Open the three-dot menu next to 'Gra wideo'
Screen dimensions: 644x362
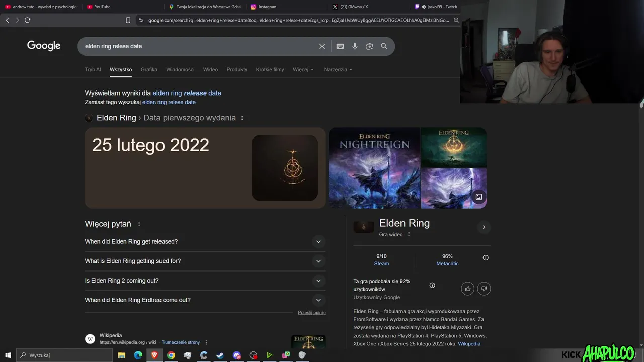(x=409, y=234)
